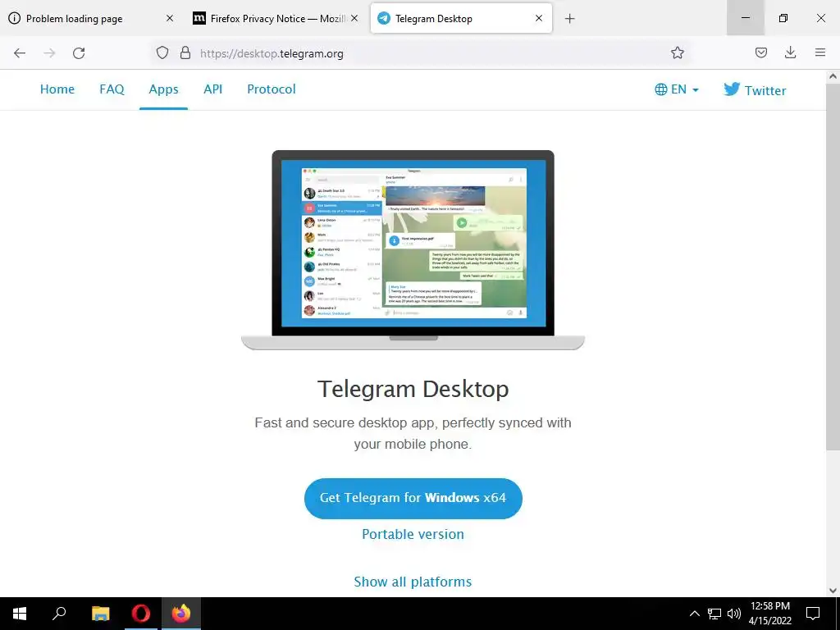Save to Pocket icon in toolbar
The width and height of the screenshot is (840, 630).
760,52
